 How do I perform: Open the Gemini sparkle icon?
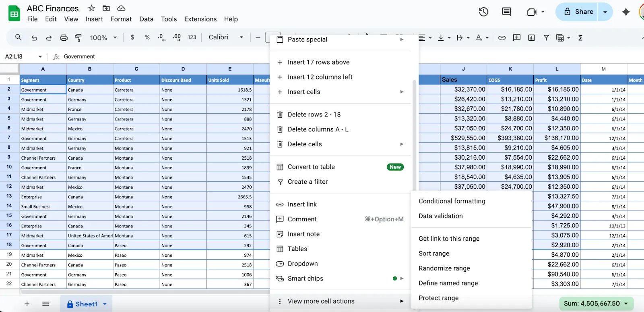coord(625,12)
